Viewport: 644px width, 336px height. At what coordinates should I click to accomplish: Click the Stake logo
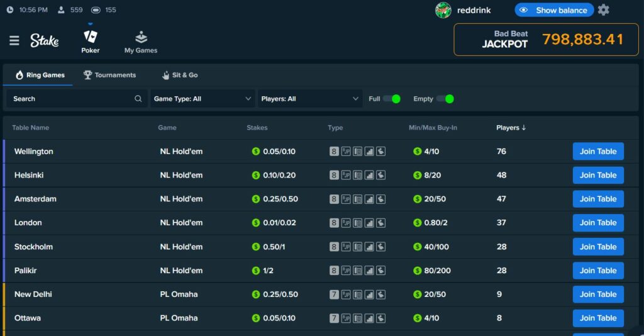(x=45, y=41)
